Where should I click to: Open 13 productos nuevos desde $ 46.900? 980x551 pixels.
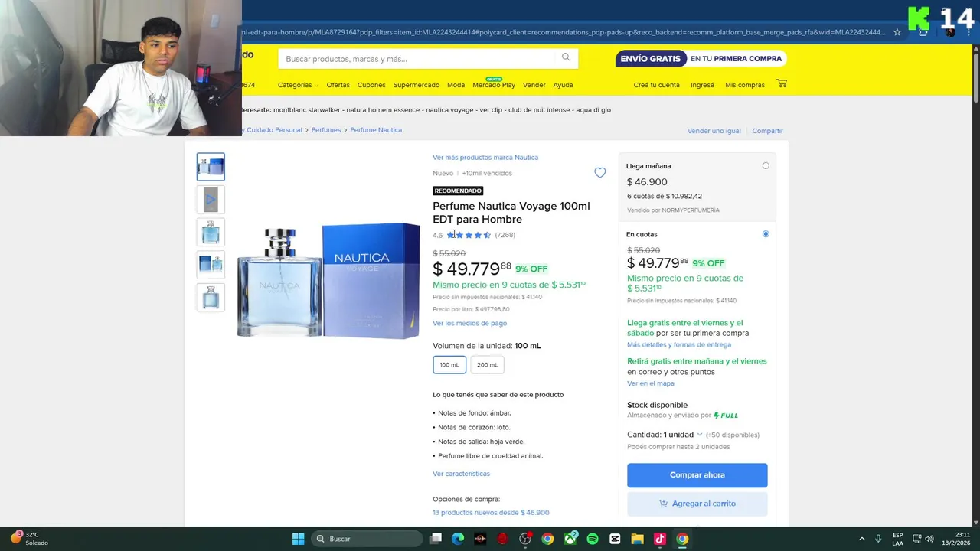pyautogui.click(x=491, y=513)
